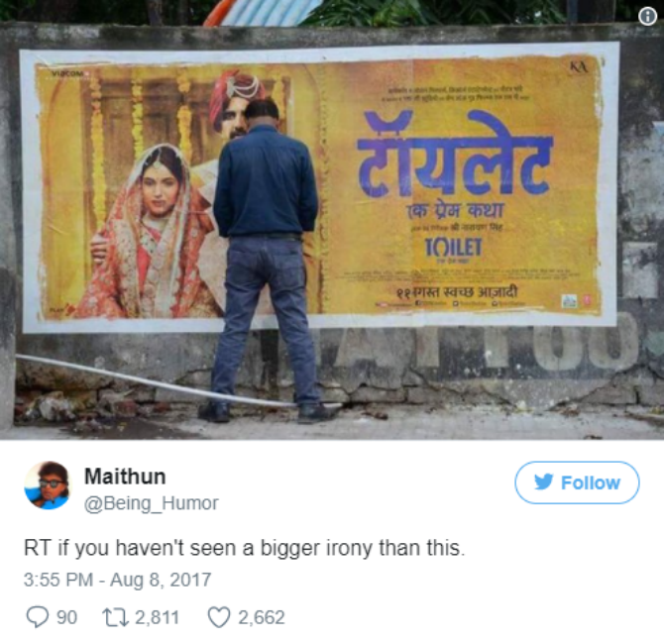Follow Maithun using the Follow button

click(577, 483)
